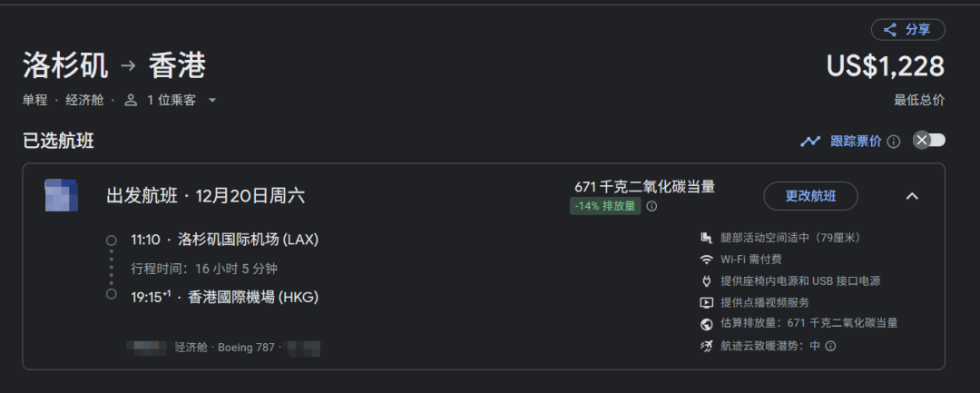Enable the 跟踪票价 price tracking switch
The width and height of the screenshot is (980, 393).
point(929,141)
